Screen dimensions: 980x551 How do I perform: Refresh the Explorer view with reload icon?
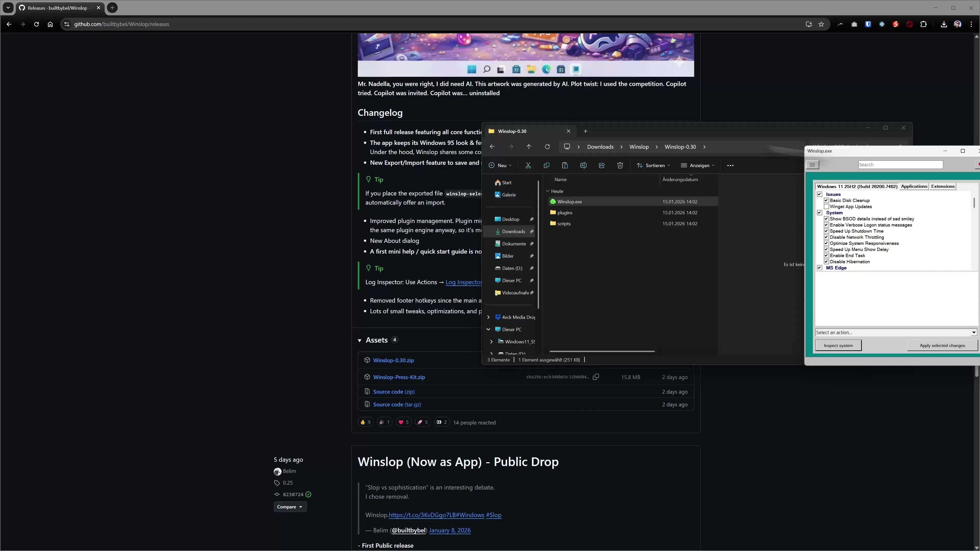point(547,146)
